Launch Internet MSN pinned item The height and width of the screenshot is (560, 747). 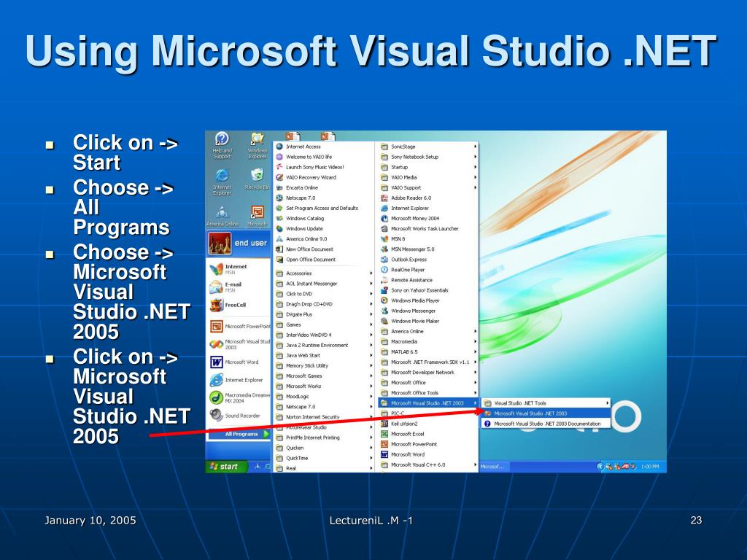[239, 270]
